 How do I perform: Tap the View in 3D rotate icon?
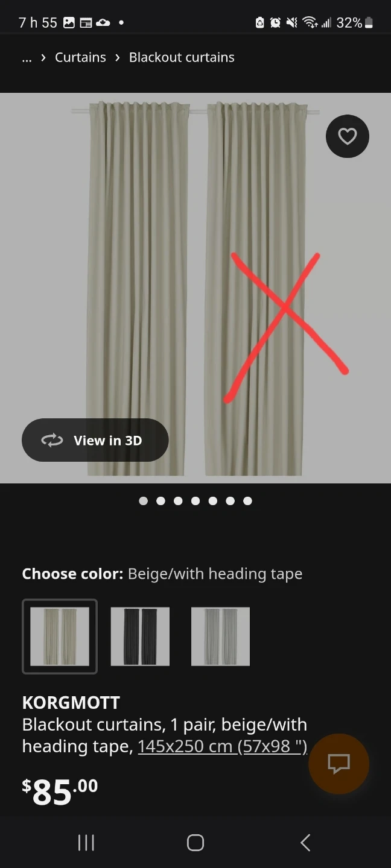[52, 441]
